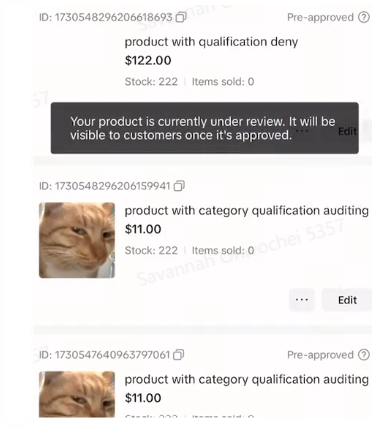The height and width of the screenshot is (427, 372).
Task: Open the 'product with qualification deny' title
Action: (x=211, y=42)
